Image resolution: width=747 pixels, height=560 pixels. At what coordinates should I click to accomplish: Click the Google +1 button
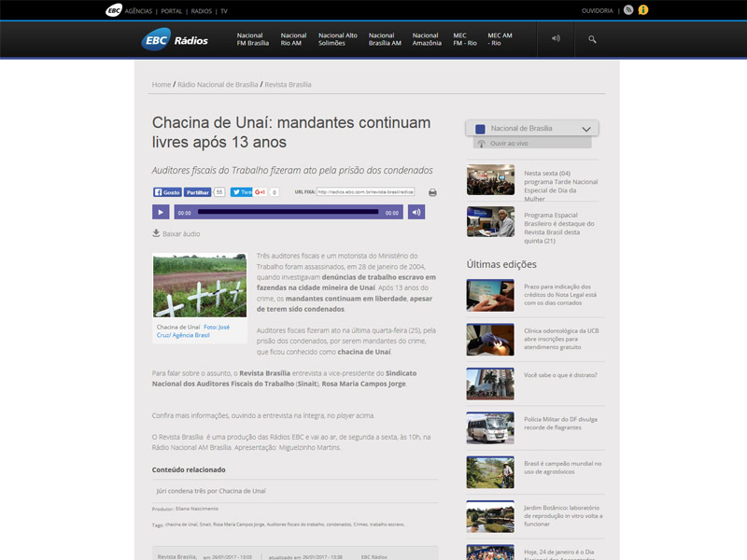tap(260, 192)
